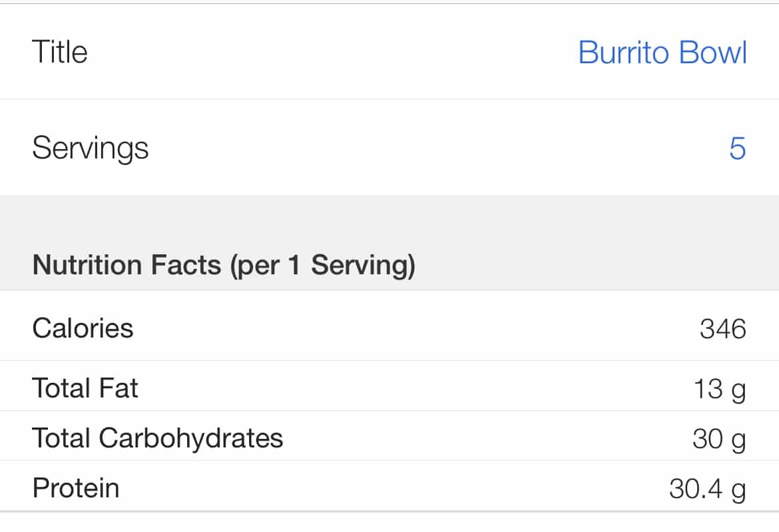Select the 30.4 g protein value
This screenshot has width=779, height=532.
(x=707, y=490)
